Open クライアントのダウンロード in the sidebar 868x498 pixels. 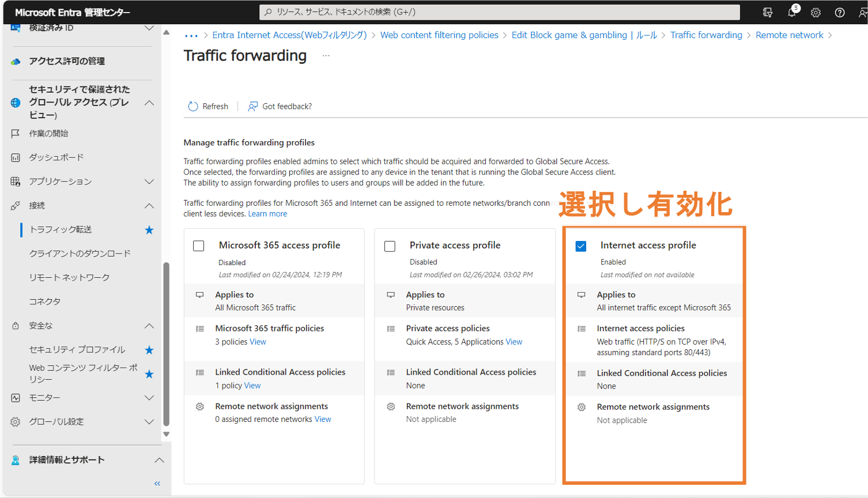[80, 254]
